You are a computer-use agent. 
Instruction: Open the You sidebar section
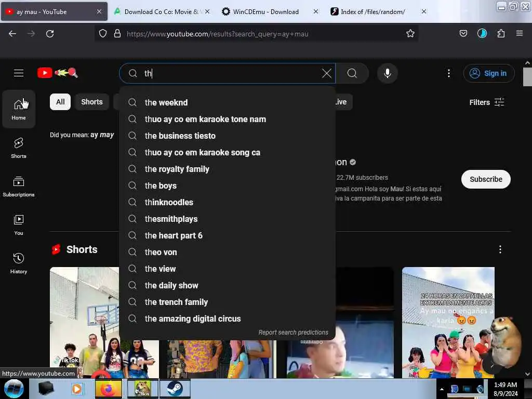pos(19,224)
